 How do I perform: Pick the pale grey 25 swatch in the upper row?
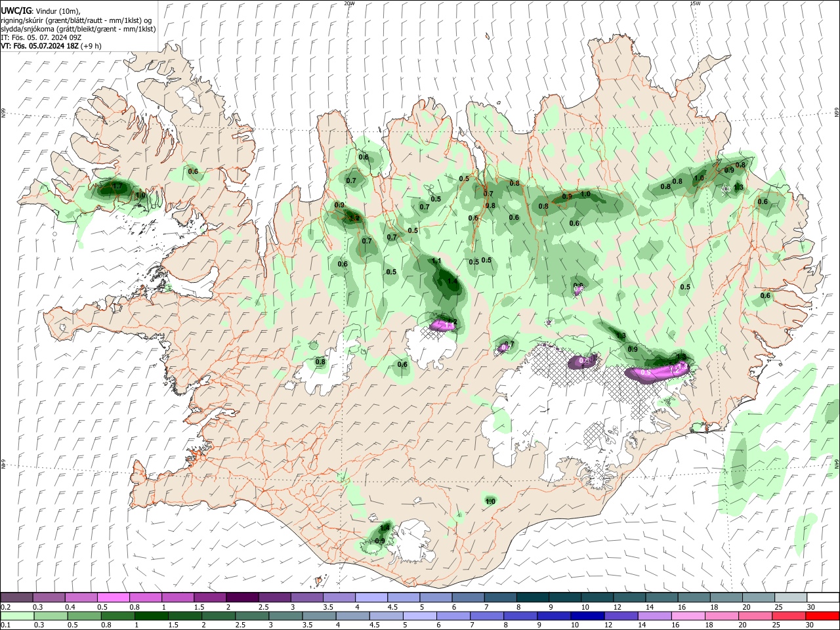[790, 598]
